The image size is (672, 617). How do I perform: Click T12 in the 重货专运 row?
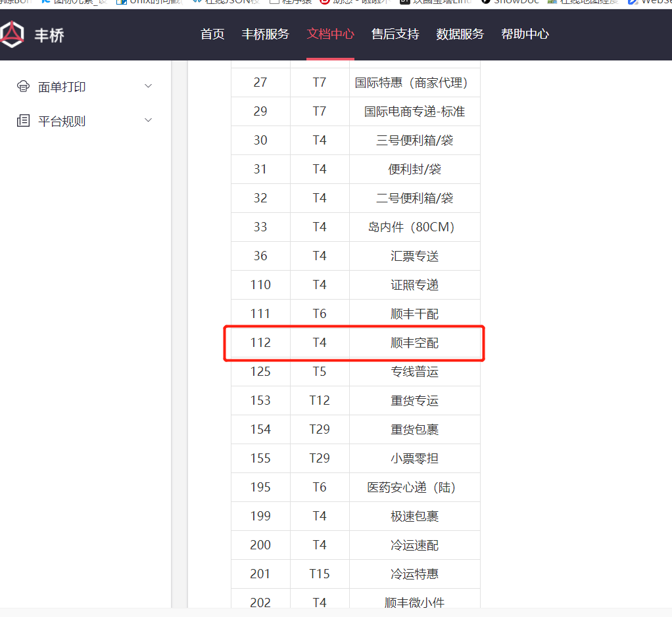[x=320, y=400]
